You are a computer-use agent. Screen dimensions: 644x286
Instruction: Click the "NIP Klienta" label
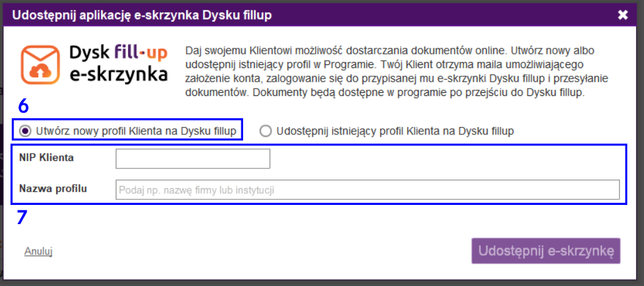tap(46, 157)
